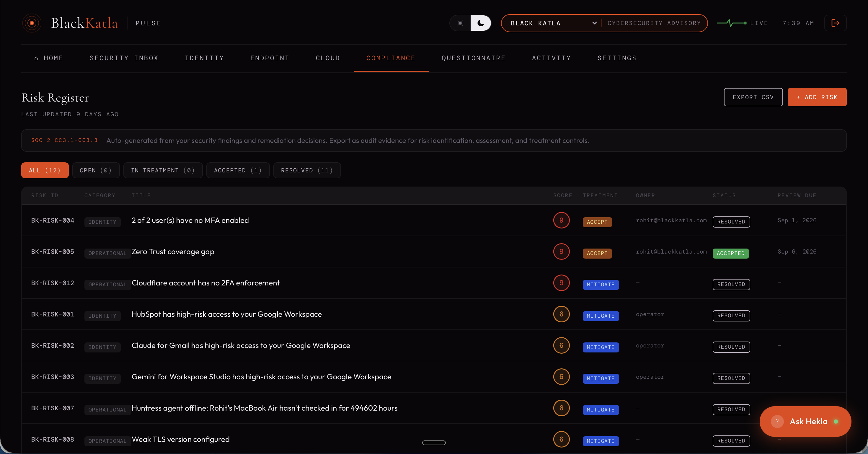The height and width of the screenshot is (454, 868).
Task: Click Accept treatment tag on BK-RISK-004
Action: pyautogui.click(x=597, y=222)
